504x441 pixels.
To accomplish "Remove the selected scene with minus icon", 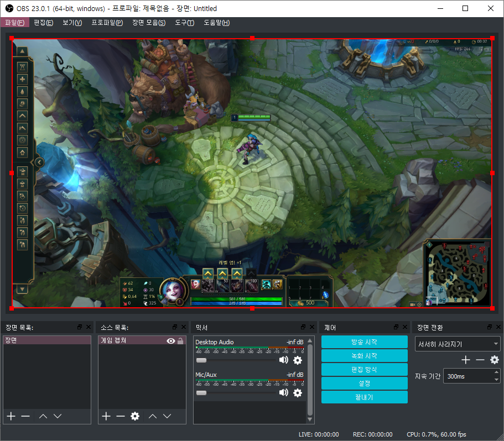I will 25,416.
